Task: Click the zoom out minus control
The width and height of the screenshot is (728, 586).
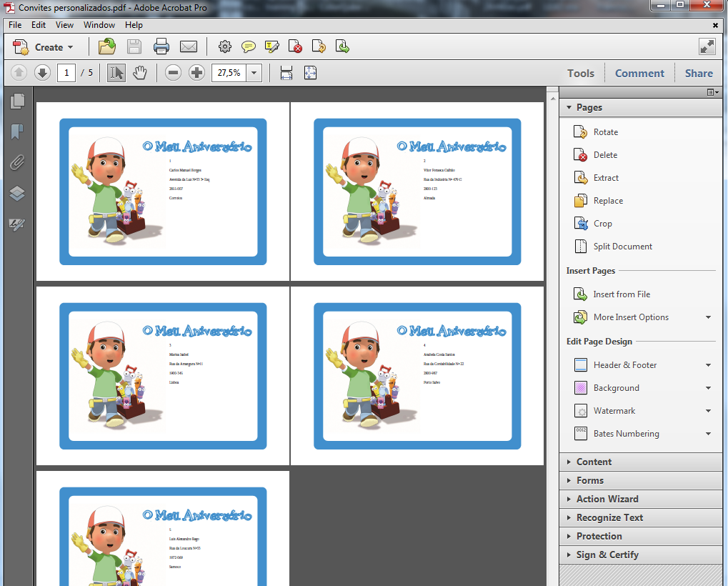Action: tap(172, 72)
